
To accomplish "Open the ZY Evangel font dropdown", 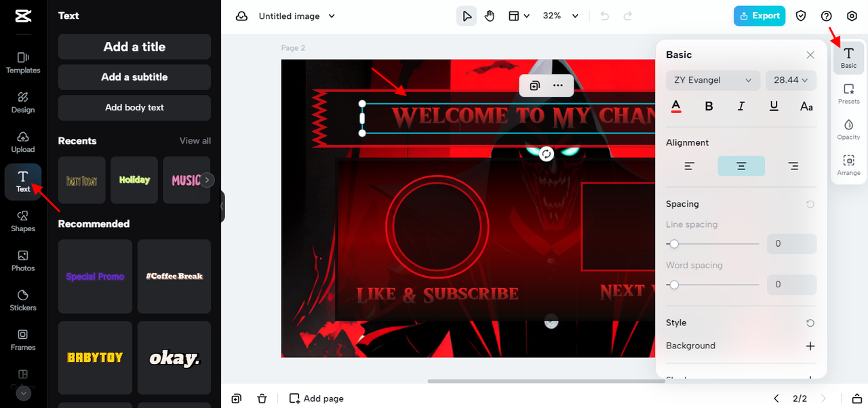I will point(713,80).
